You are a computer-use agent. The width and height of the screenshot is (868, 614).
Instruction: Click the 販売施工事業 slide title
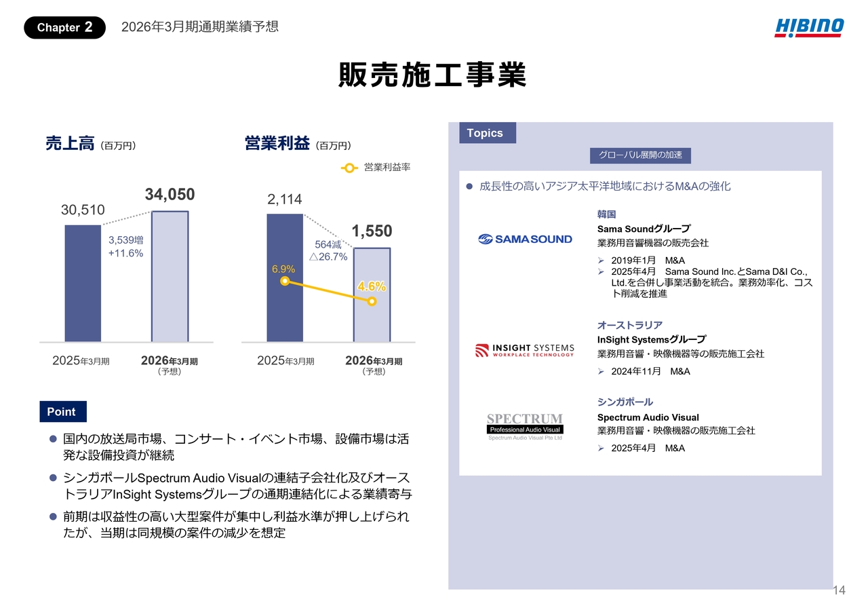(433, 76)
